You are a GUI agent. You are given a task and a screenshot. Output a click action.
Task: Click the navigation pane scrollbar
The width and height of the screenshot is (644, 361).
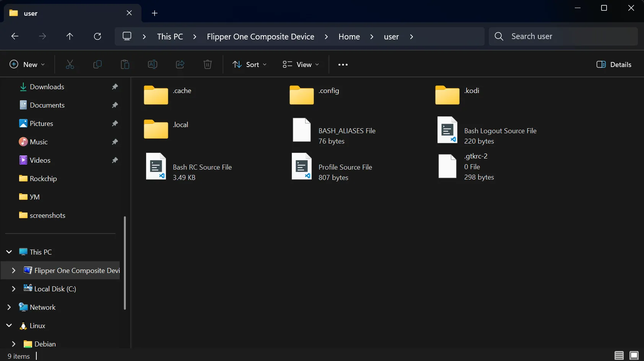[x=125, y=263]
